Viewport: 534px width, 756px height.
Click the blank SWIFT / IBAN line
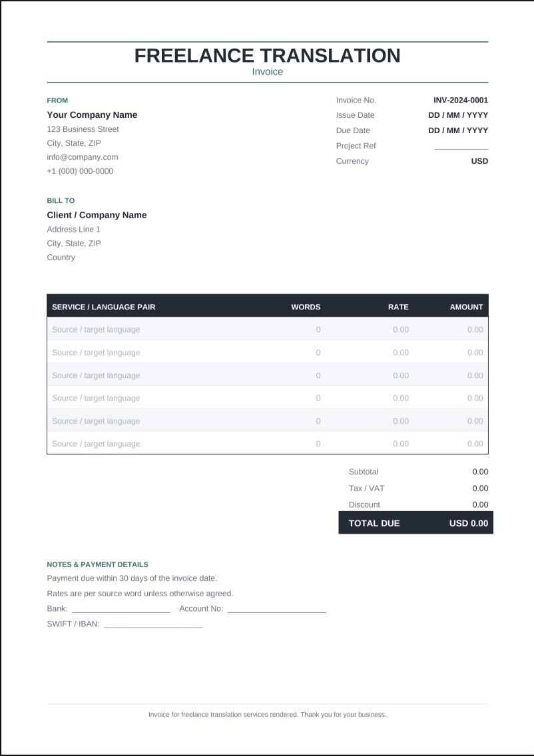point(153,624)
